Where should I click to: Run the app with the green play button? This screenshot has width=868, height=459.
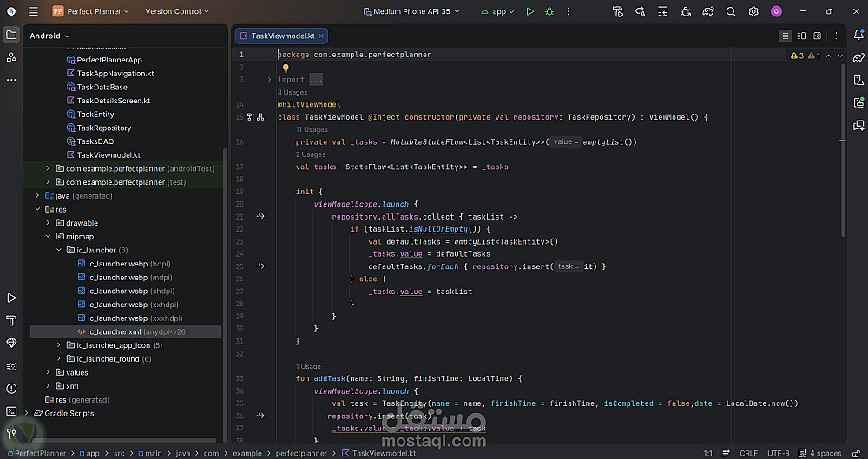point(530,11)
